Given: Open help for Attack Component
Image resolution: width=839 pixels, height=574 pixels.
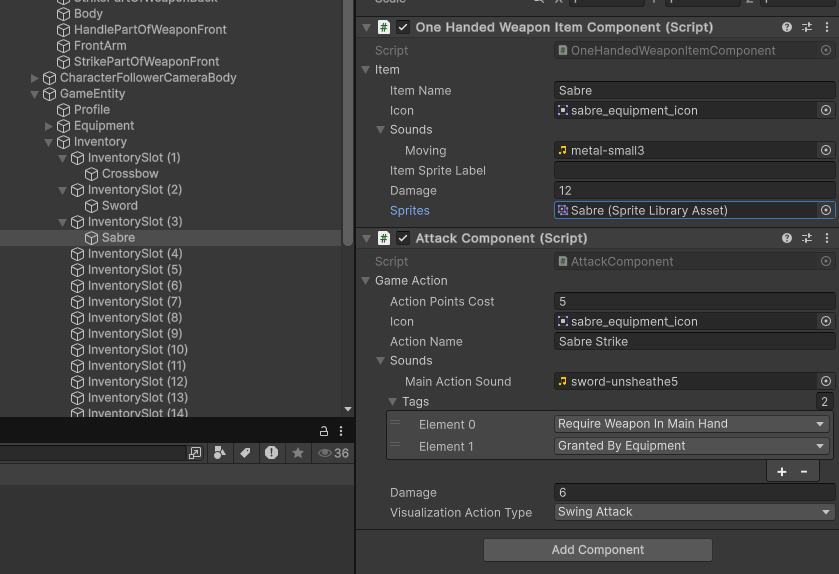Looking at the screenshot, I should point(787,238).
